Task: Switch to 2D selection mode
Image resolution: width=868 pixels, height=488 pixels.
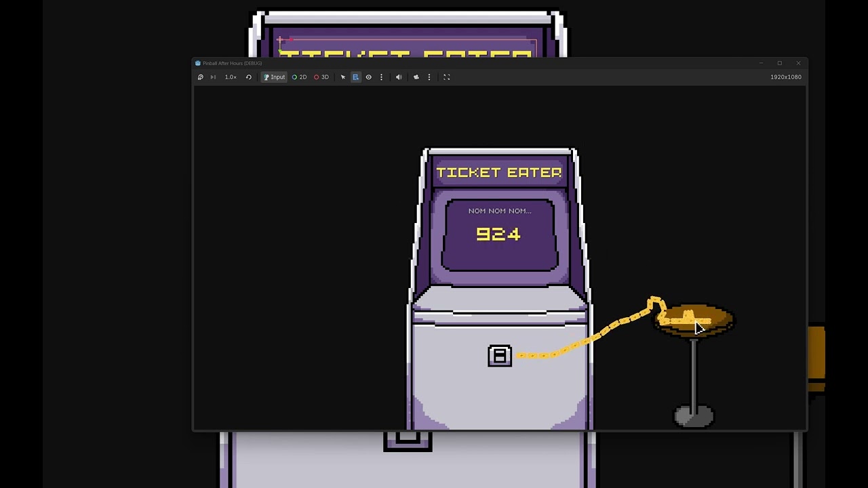Action: pos(299,77)
